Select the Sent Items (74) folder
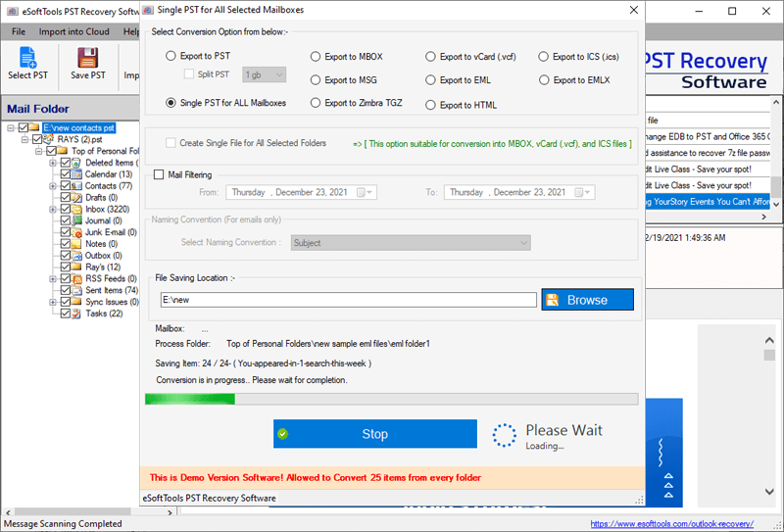Image resolution: width=784 pixels, height=532 pixels. pos(111,290)
